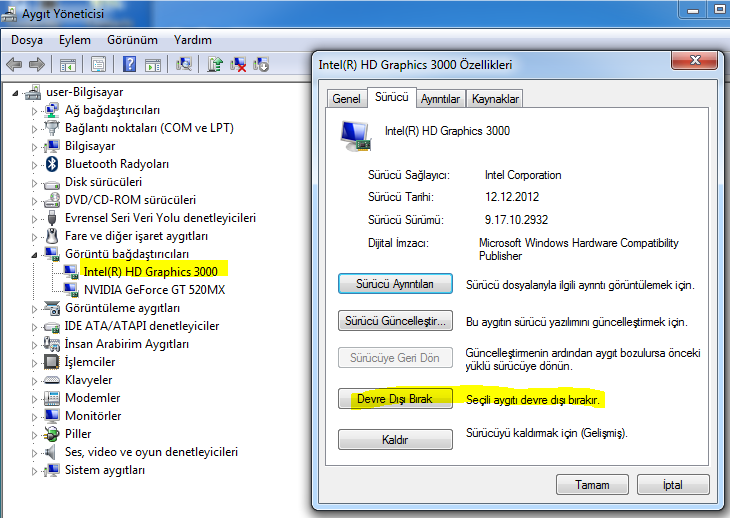This screenshot has height=518, width=730.
Task: Switch to the Kaynaklar tab
Action: (495, 99)
